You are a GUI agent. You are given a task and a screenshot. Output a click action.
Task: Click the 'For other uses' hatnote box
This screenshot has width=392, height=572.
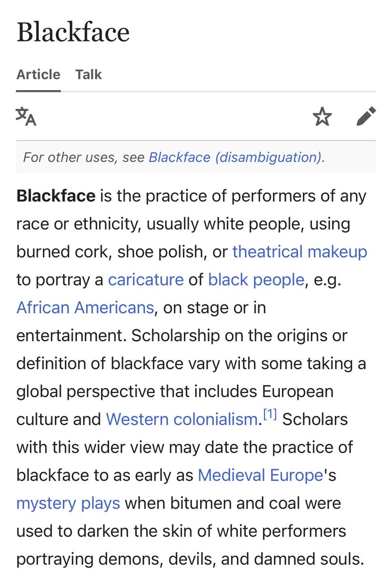tap(196, 157)
